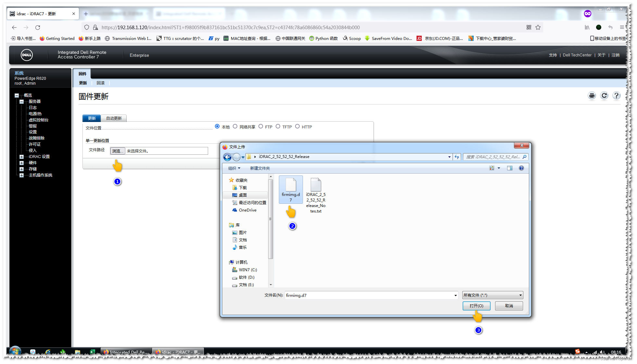Click the browser reload icon

[38, 27]
